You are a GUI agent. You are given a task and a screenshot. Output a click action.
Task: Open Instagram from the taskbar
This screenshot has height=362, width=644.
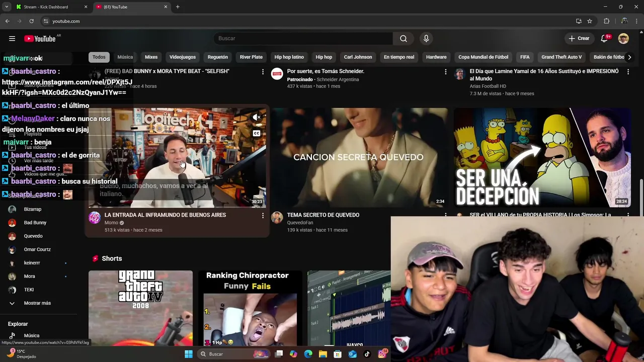[382, 354]
